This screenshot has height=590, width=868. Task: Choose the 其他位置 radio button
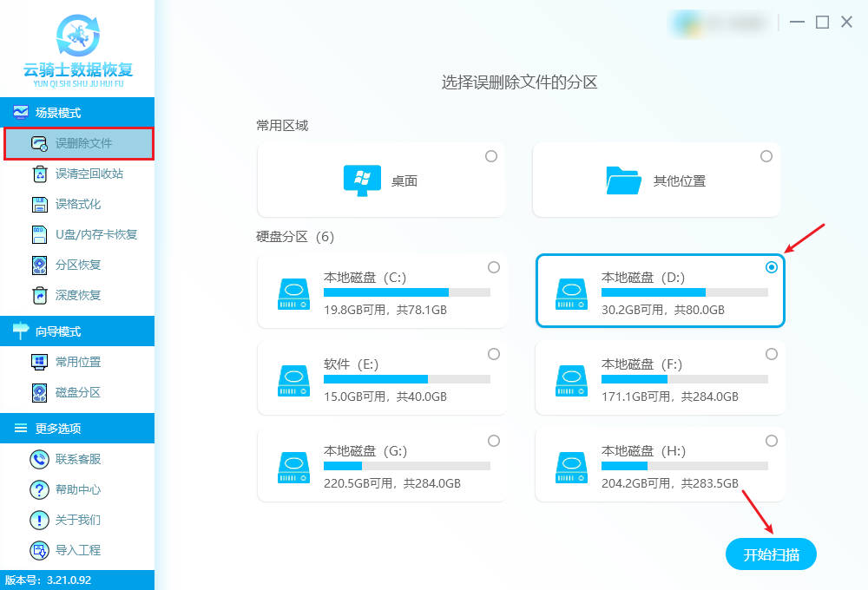tap(766, 156)
